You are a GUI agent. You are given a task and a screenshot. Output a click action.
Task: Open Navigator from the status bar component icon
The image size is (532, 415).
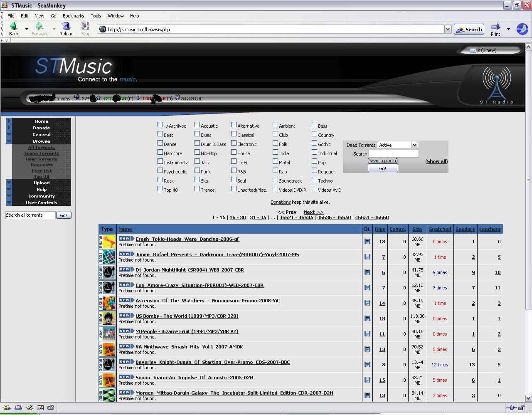pos(7,408)
